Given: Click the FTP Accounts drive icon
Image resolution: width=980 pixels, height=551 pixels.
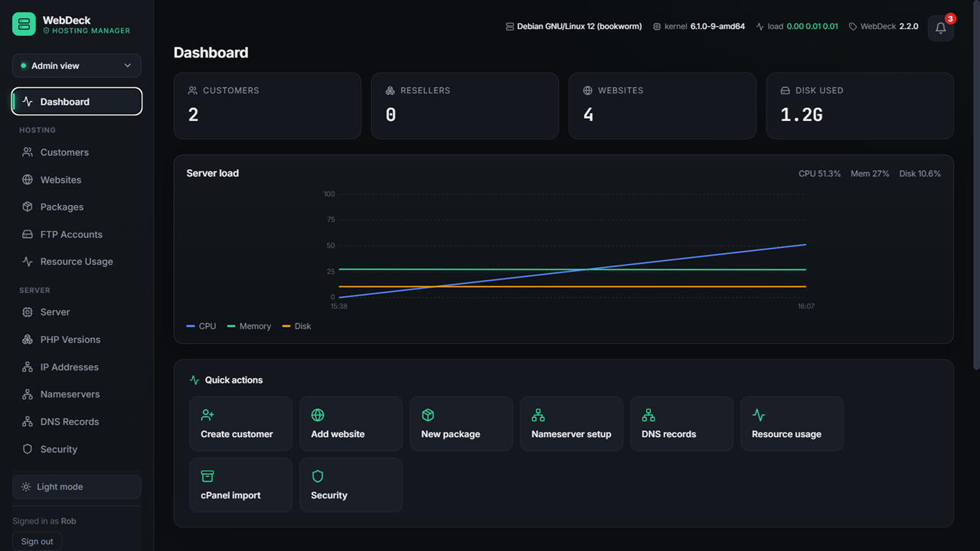Looking at the screenshot, I should pyautogui.click(x=28, y=234).
